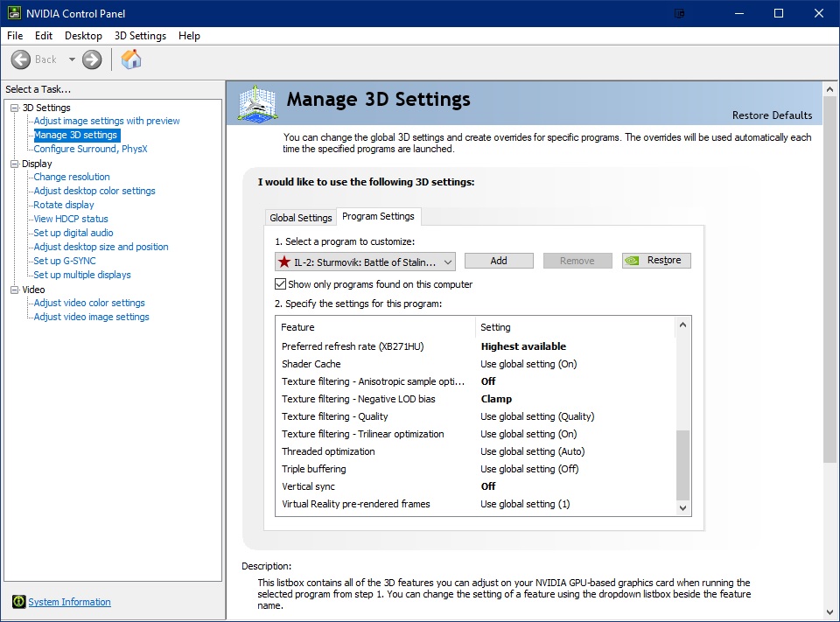Click the Manage 3D Settings header icon
This screenshot has width=840, height=622.
point(257,103)
